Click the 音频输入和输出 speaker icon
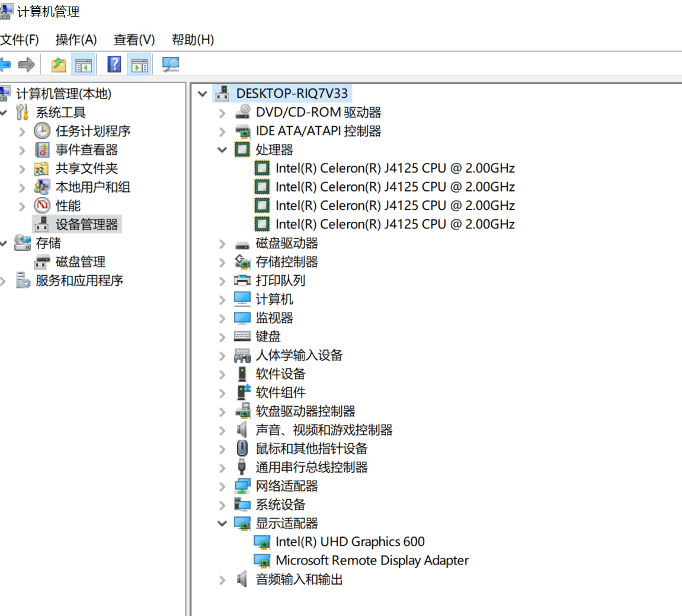Screen dimensions: 682x616 click(x=242, y=579)
